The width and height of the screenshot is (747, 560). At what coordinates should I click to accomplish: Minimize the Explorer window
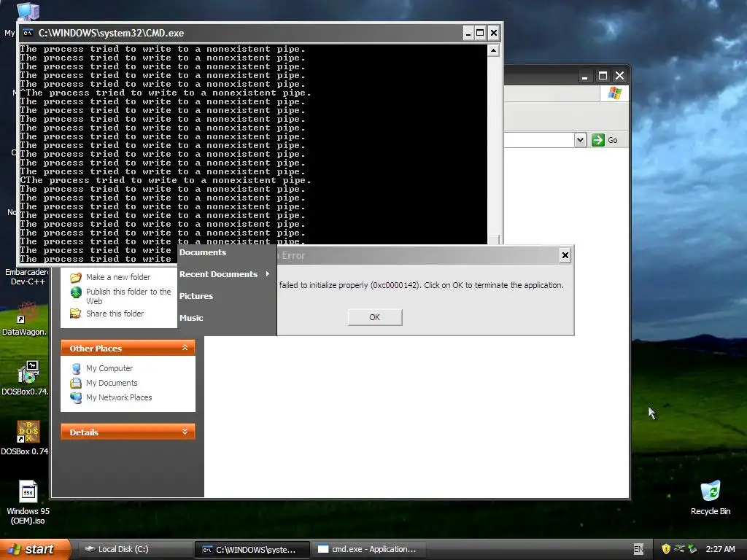(x=585, y=76)
